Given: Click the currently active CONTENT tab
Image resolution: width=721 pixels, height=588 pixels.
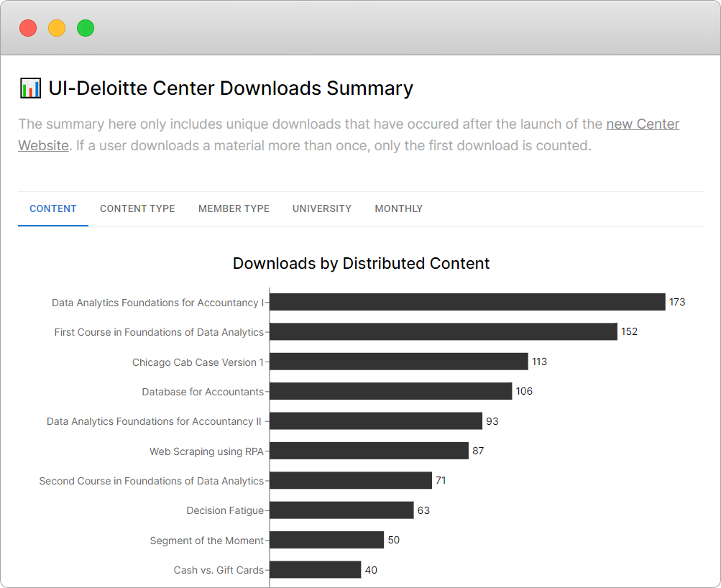Looking at the screenshot, I should click(x=52, y=208).
